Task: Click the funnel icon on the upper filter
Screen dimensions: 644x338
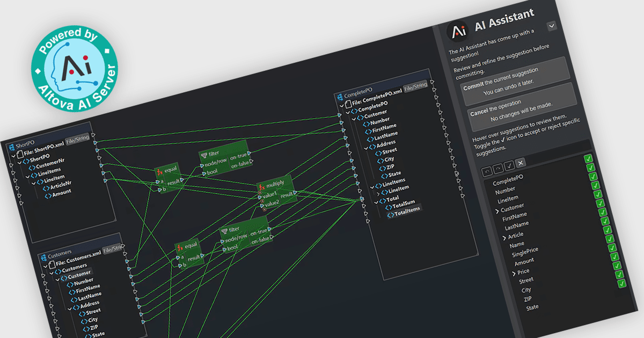Action: click(204, 156)
